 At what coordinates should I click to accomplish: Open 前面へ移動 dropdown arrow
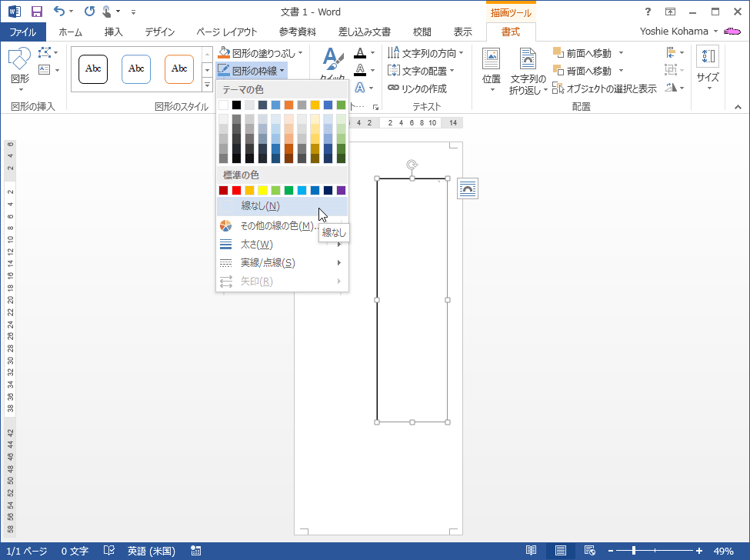[621, 53]
